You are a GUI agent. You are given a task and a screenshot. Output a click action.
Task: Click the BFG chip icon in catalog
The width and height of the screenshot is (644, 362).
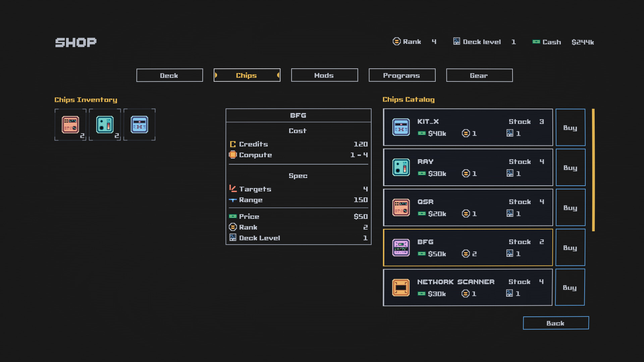[401, 247]
